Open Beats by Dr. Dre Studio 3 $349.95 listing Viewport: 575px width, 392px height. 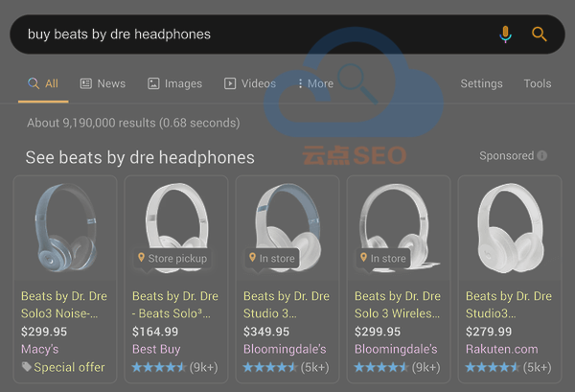pos(287,305)
